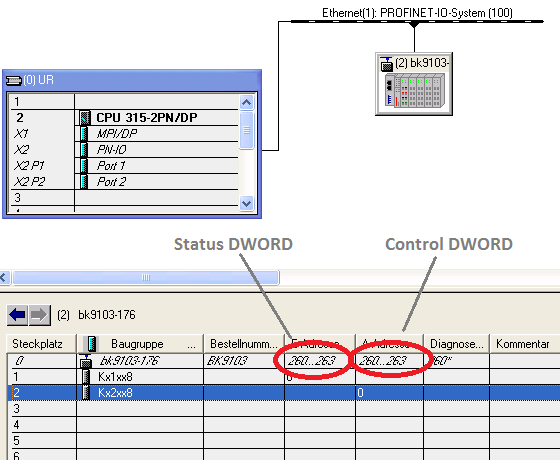Click the Kx2xx8 module icon

86,393
